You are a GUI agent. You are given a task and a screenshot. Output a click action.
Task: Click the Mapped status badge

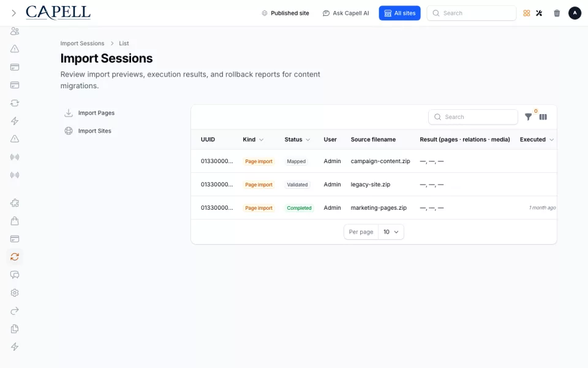click(296, 161)
